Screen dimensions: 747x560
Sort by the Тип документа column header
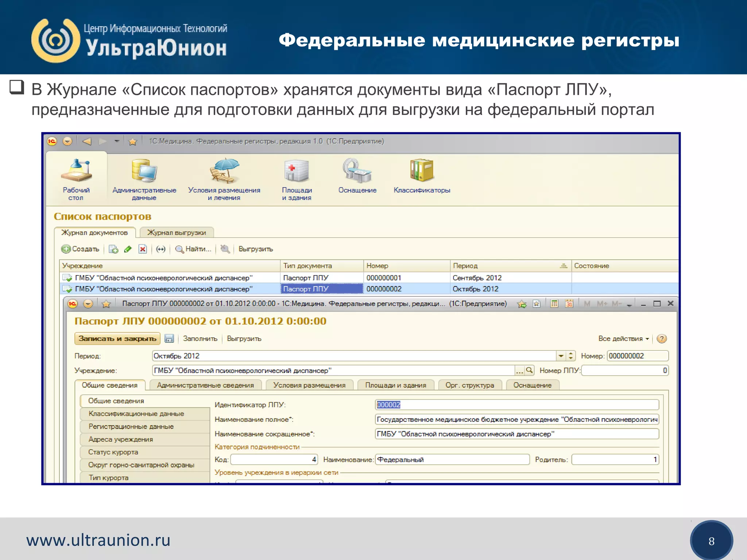point(322,266)
